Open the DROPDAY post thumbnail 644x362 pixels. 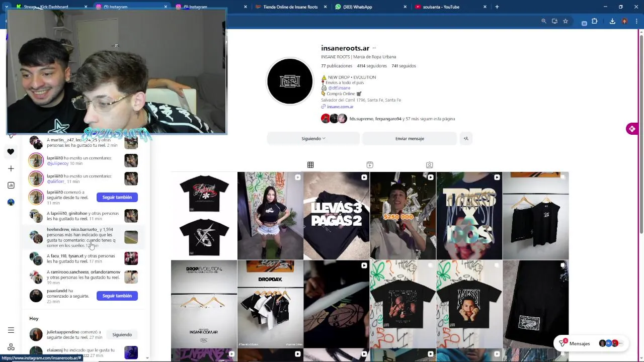tap(270, 304)
